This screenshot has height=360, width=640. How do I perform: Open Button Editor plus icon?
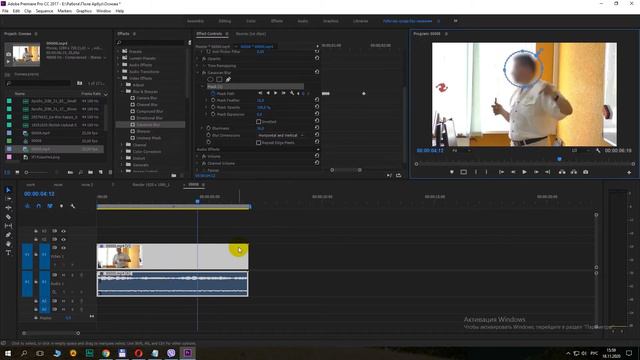pyautogui.click(x=629, y=173)
